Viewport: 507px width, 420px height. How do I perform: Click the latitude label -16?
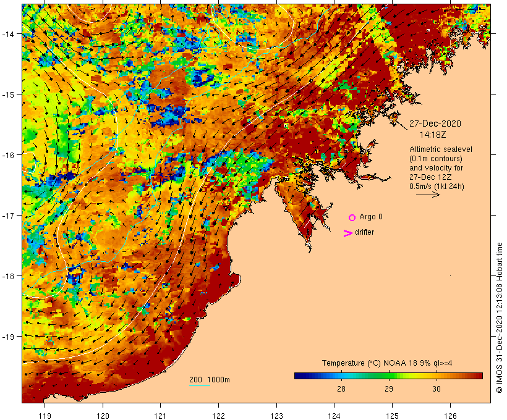point(8,155)
